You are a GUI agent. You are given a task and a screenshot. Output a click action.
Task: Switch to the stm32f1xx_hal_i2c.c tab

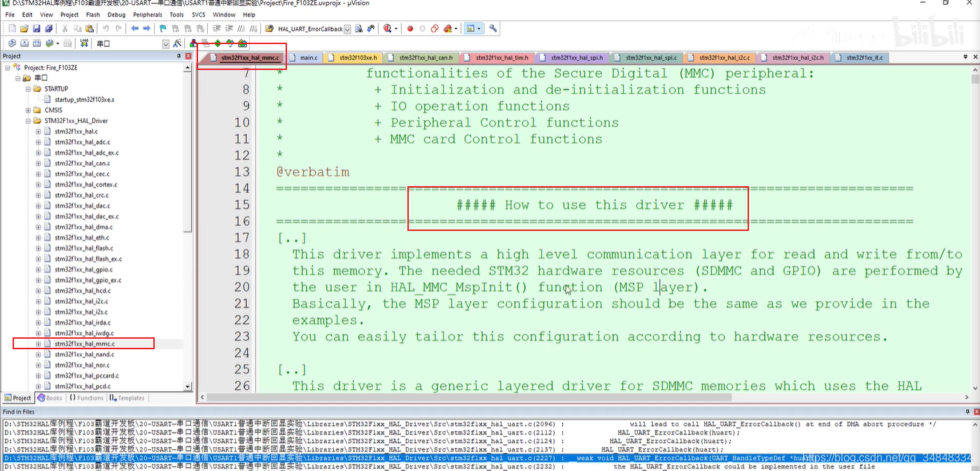coord(722,57)
